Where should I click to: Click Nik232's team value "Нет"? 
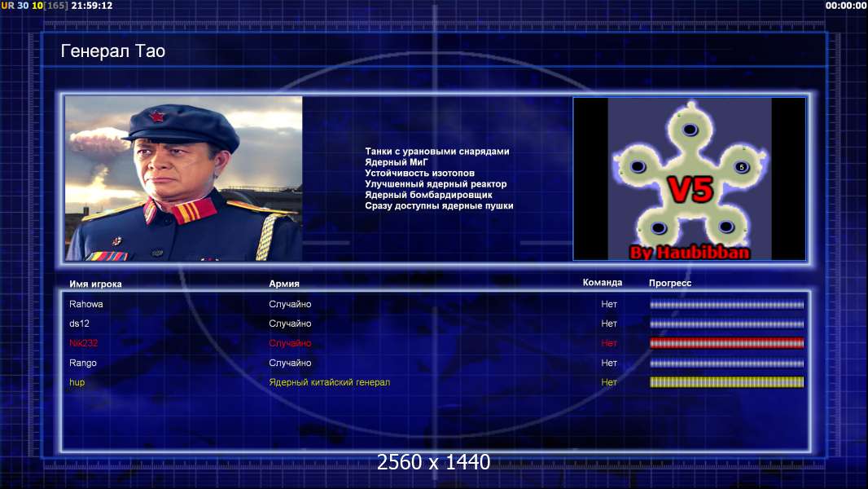[609, 343]
